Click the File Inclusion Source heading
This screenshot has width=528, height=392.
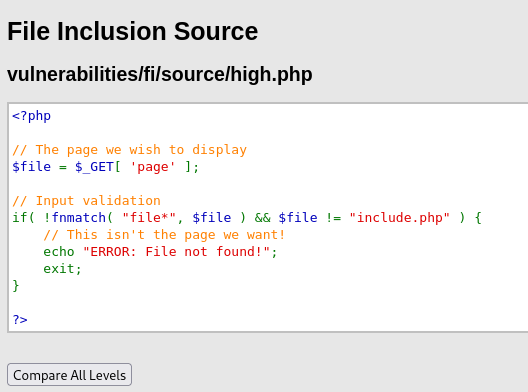coord(133,31)
